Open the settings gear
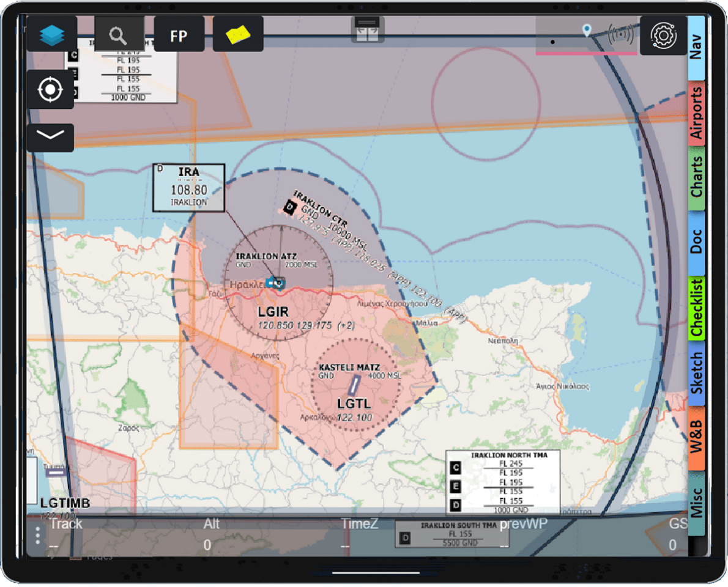Viewport: 728px width, 587px height. click(663, 35)
